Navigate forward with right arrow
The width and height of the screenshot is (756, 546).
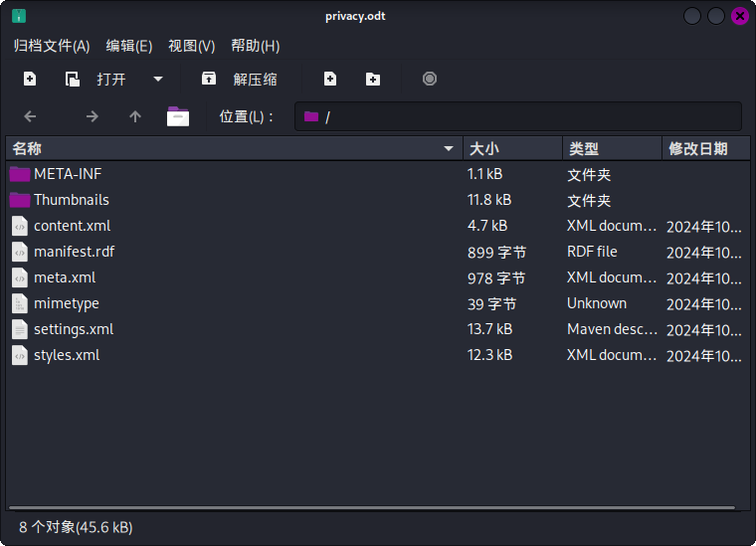coord(93,116)
